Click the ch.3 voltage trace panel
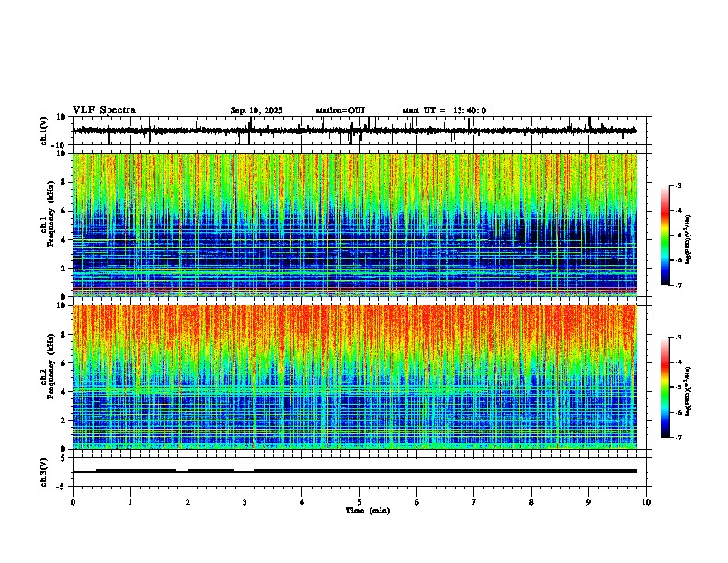Screen dimensions: 728x563 (x=359, y=472)
